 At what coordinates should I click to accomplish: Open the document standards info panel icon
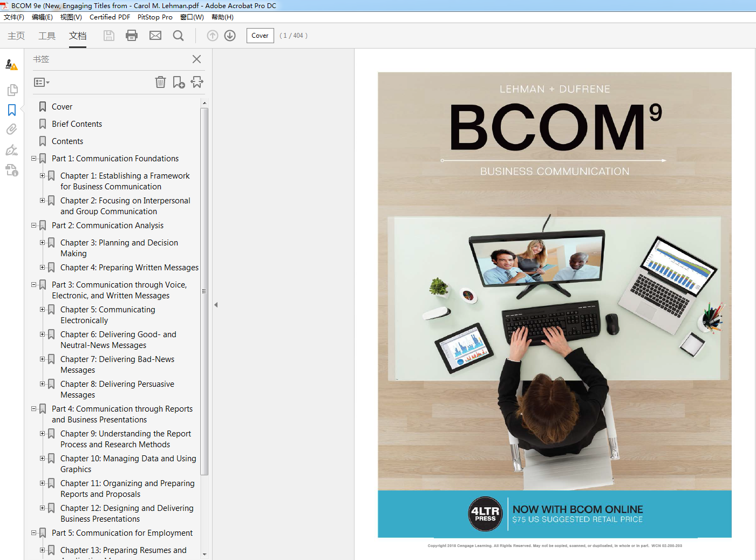click(x=12, y=170)
